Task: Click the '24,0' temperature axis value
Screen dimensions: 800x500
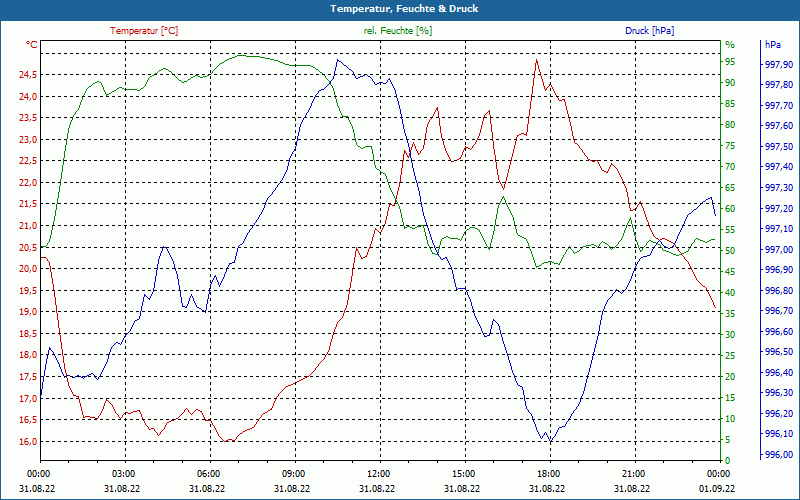Action: [28, 97]
